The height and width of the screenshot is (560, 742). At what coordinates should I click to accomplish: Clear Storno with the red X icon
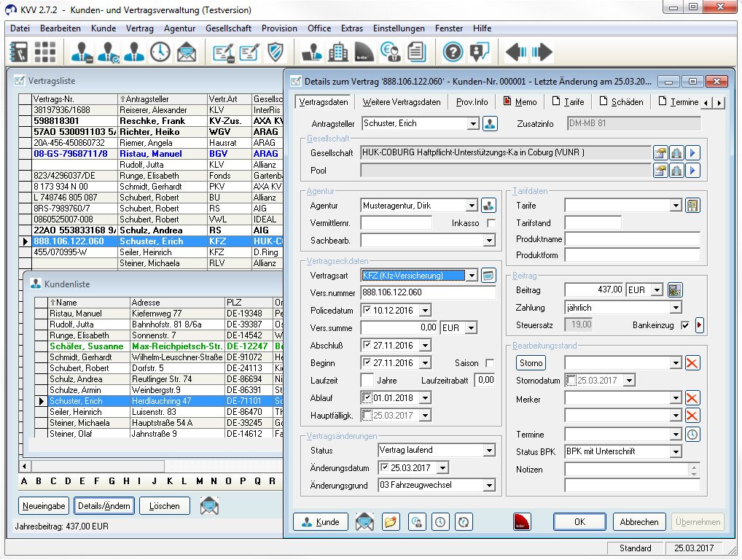pos(692,363)
